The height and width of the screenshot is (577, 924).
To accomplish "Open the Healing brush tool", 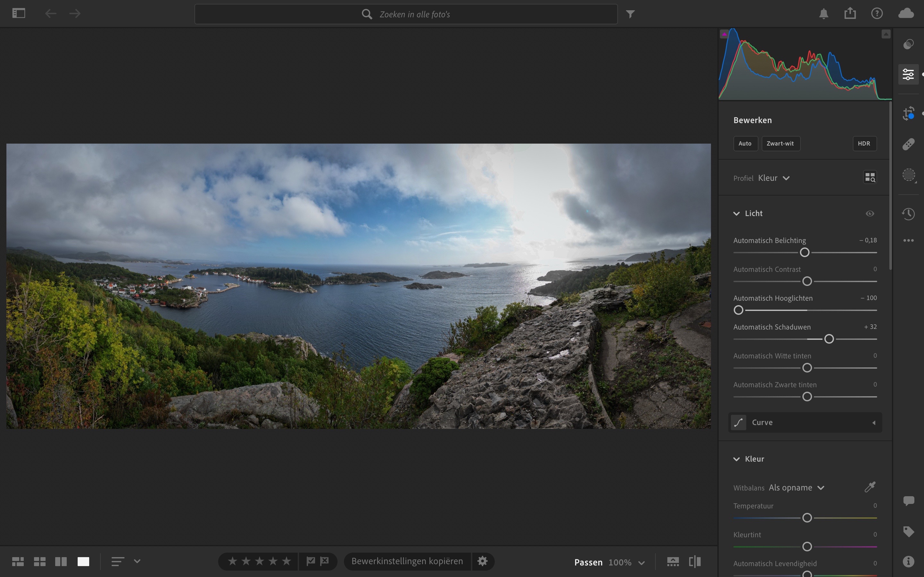I will (x=908, y=144).
